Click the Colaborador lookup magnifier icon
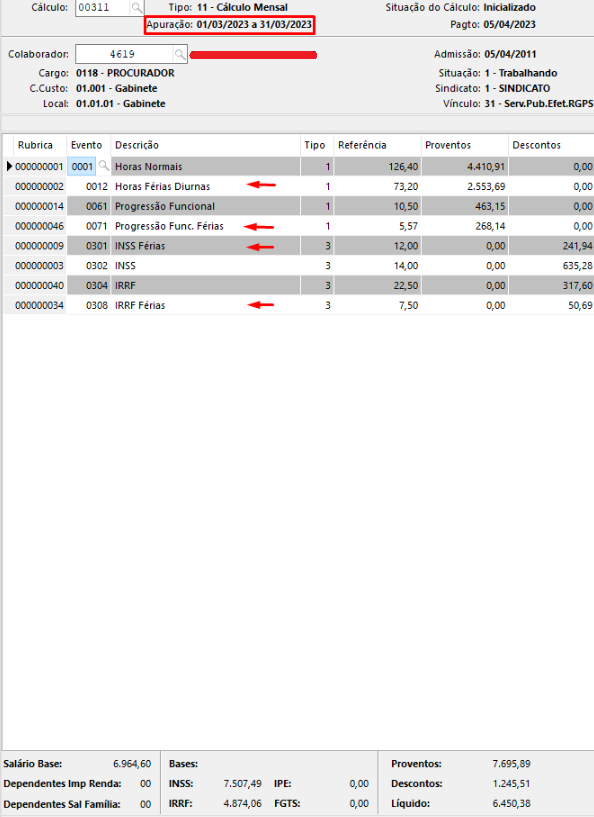594x817 pixels. click(x=180, y=54)
